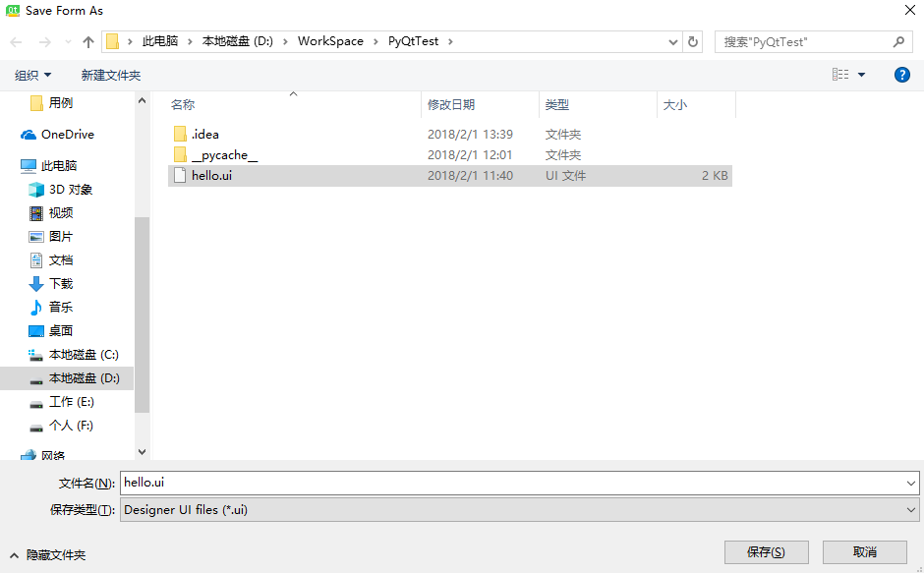Open the .idea folder

(x=204, y=135)
